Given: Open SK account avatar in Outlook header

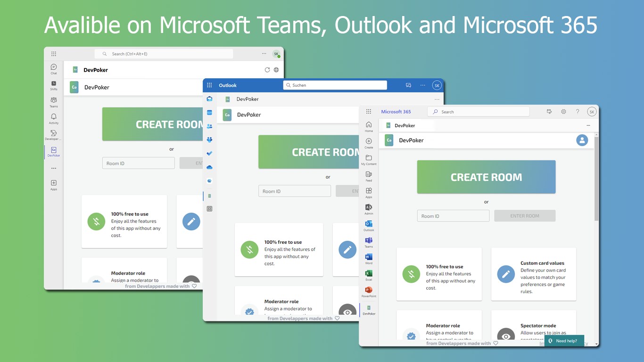Looking at the screenshot, I should click(437, 85).
